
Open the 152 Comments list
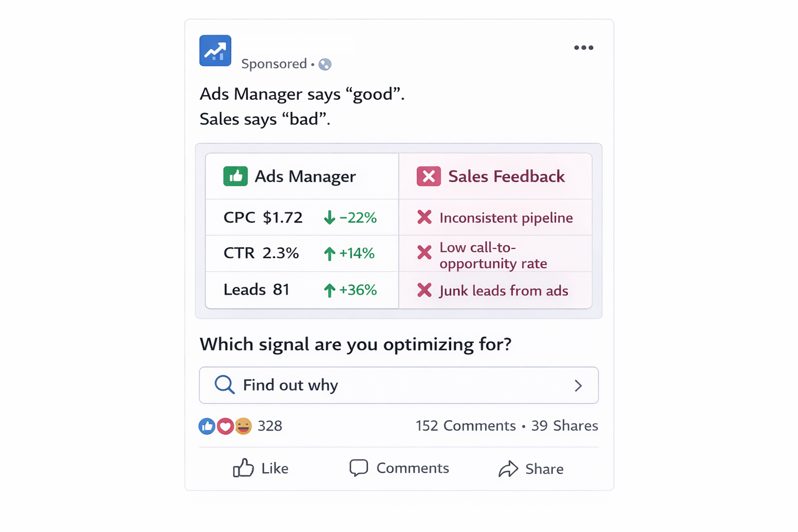[465, 426]
